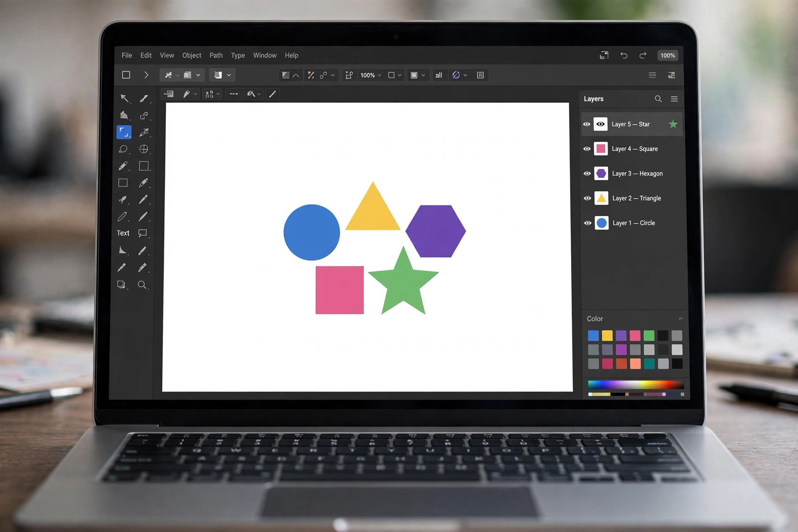Click the fit-to-screen icon beside undo
798x532 pixels.
[x=604, y=55]
